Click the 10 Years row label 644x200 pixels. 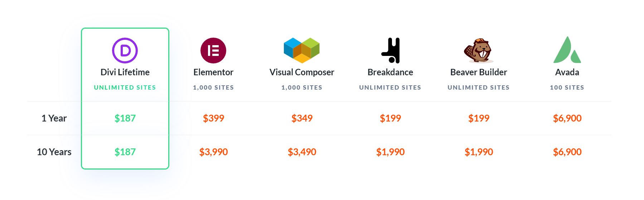(54, 152)
